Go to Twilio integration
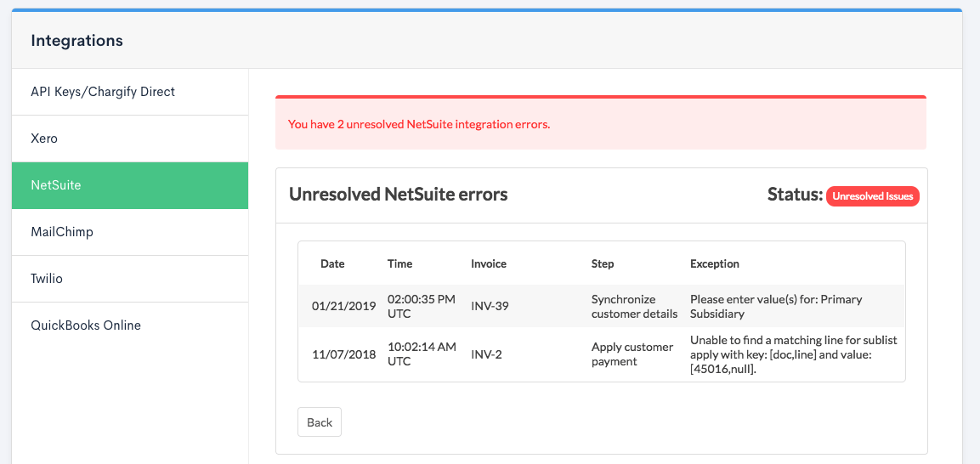 [130, 279]
